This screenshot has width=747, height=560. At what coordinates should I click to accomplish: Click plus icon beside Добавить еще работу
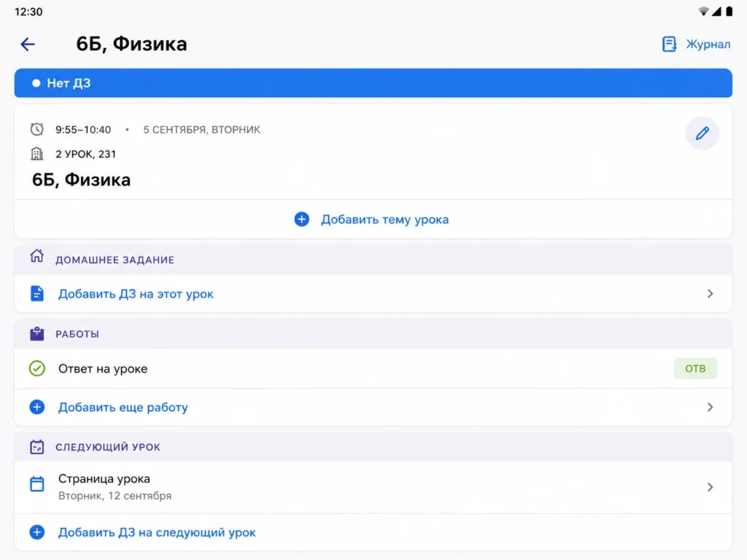point(36,407)
